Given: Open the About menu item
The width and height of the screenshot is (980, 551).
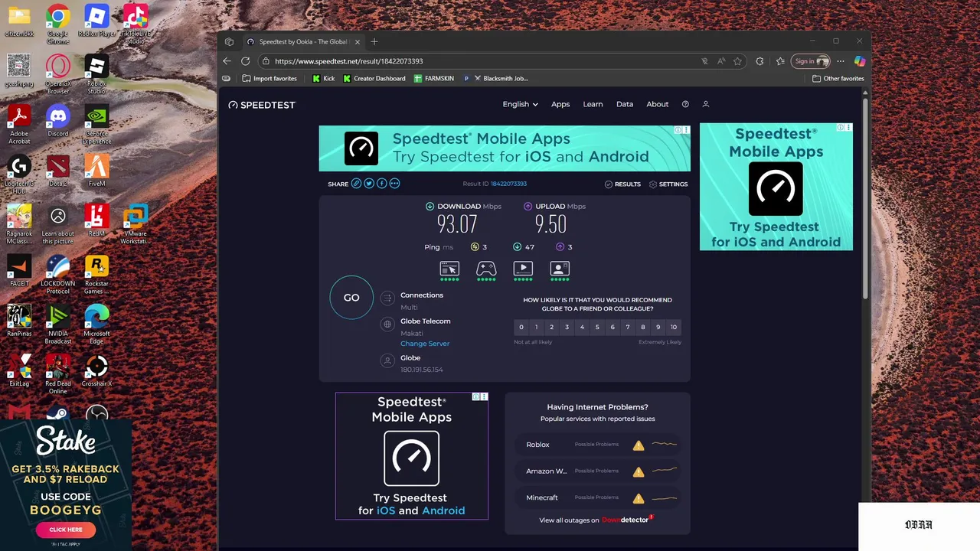Looking at the screenshot, I should pos(657,104).
